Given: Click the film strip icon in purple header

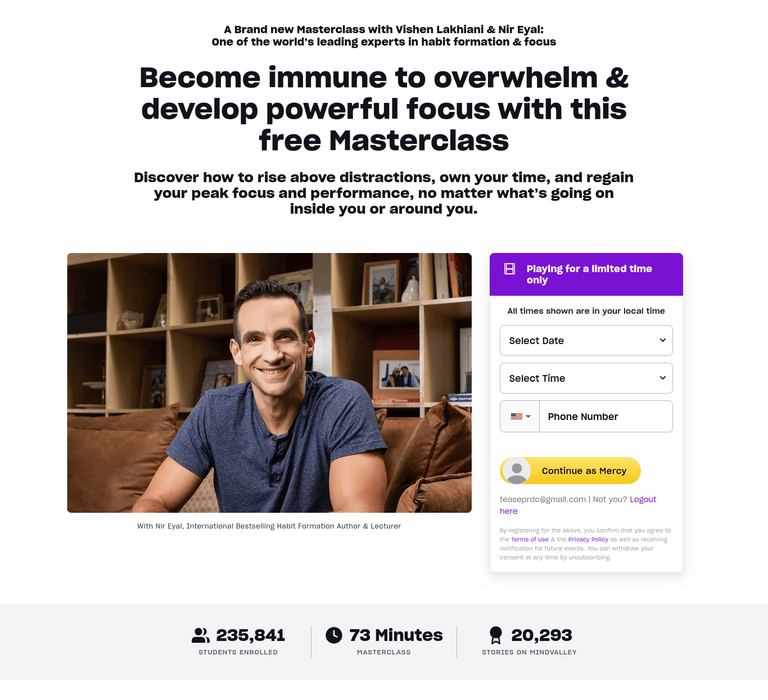Looking at the screenshot, I should (x=509, y=269).
